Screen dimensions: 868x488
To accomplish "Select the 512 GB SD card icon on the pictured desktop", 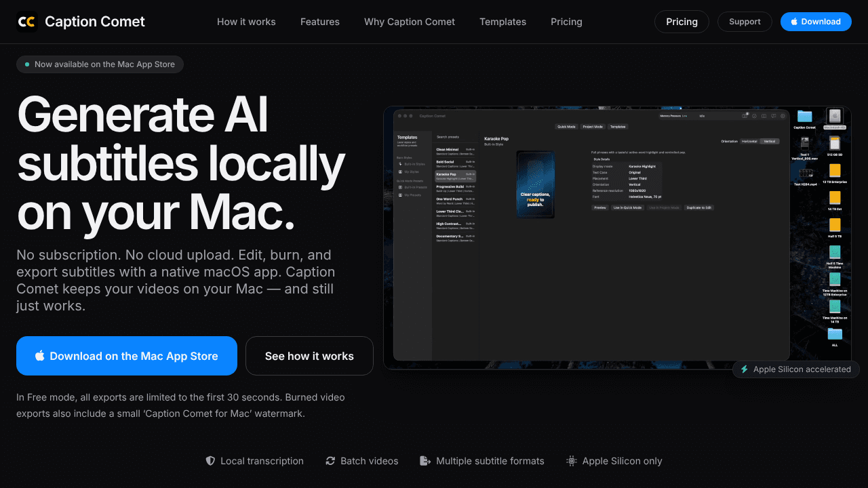I will [835, 143].
